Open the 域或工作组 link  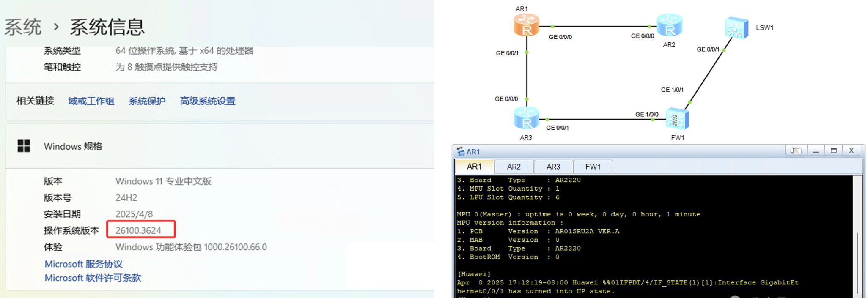click(x=91, y=101)
